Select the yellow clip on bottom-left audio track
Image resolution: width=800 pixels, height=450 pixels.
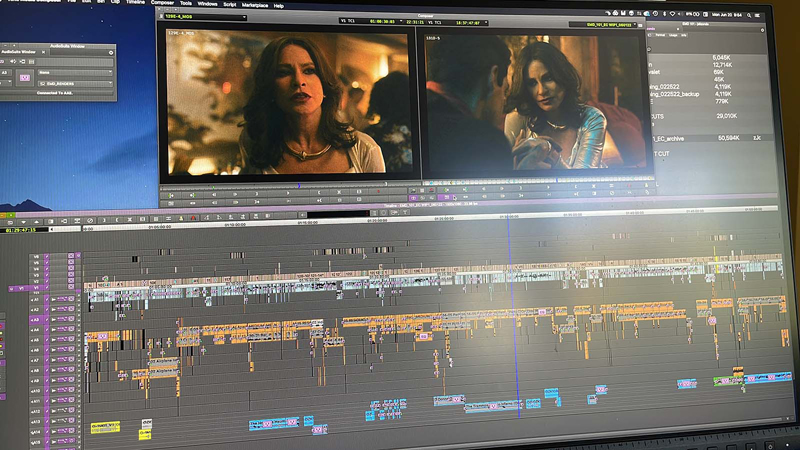point(106,427)
